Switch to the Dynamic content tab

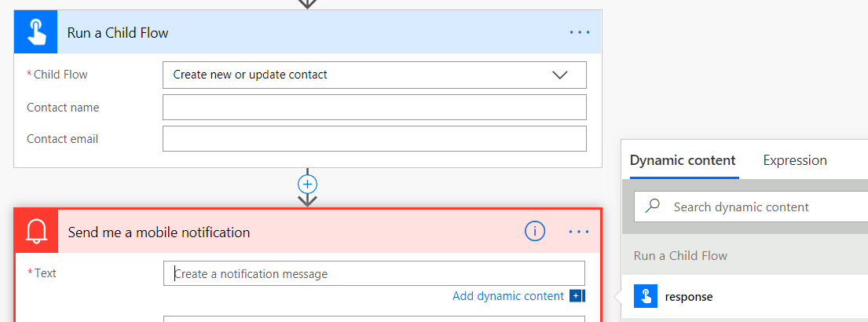click(x=683, y=160)
